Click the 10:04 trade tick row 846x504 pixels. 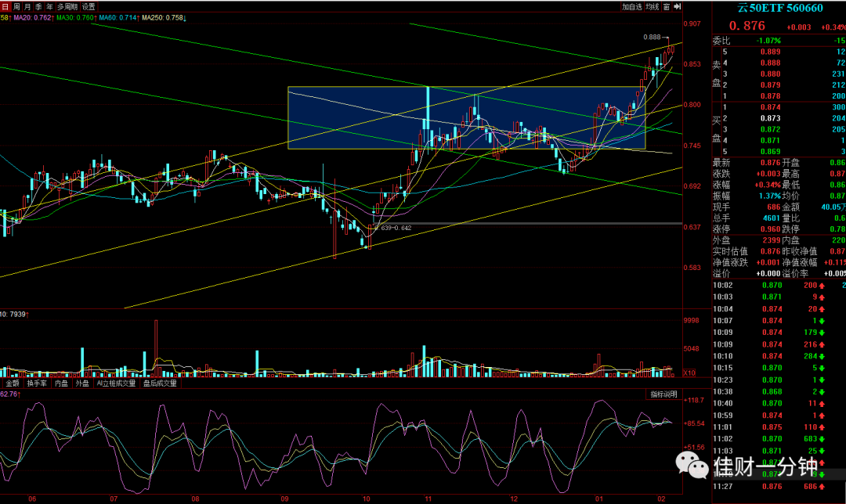779,309
